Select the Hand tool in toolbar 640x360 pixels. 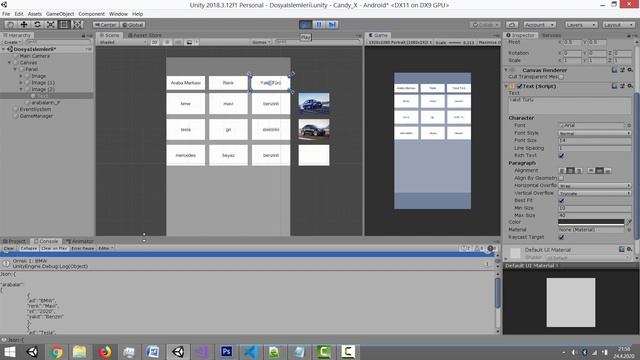click(x=11, y=24)
